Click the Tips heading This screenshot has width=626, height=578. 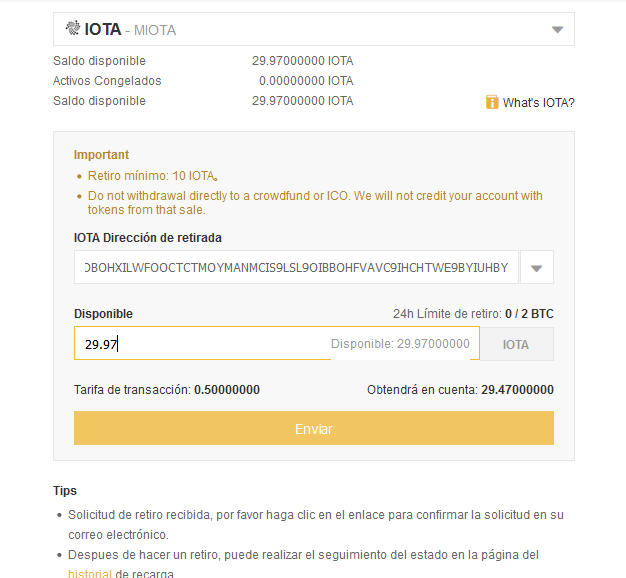click(x=65, y=491)
